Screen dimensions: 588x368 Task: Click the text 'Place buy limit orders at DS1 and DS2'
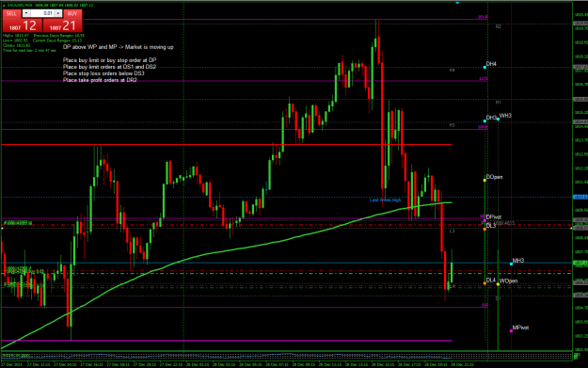(x=109, y=67)
